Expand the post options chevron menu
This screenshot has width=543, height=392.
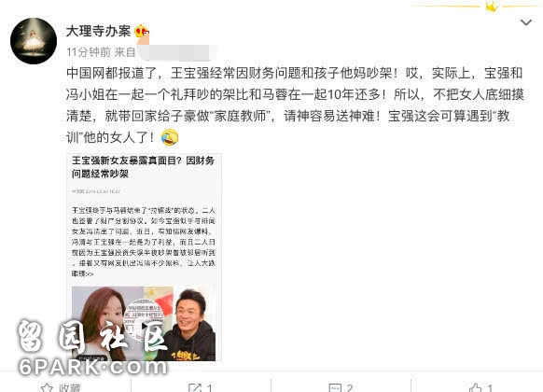click(x=526, y=22)
